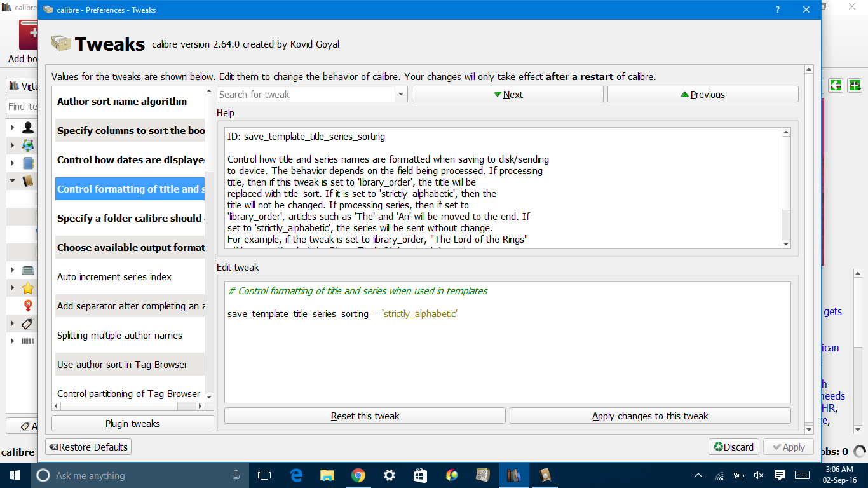868x488 pixels.
Task: Launch Microsoft Edge from the taskbar
Action: tap(296, 475)
